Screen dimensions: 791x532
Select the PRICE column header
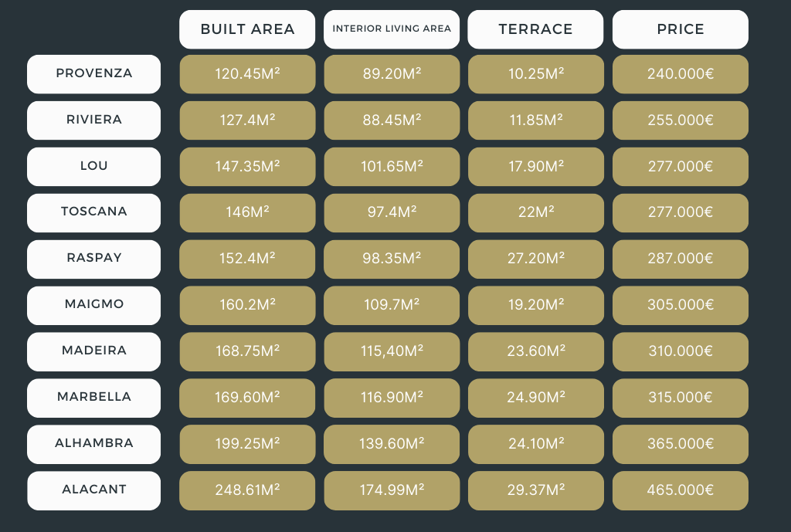tap(681, 29)
